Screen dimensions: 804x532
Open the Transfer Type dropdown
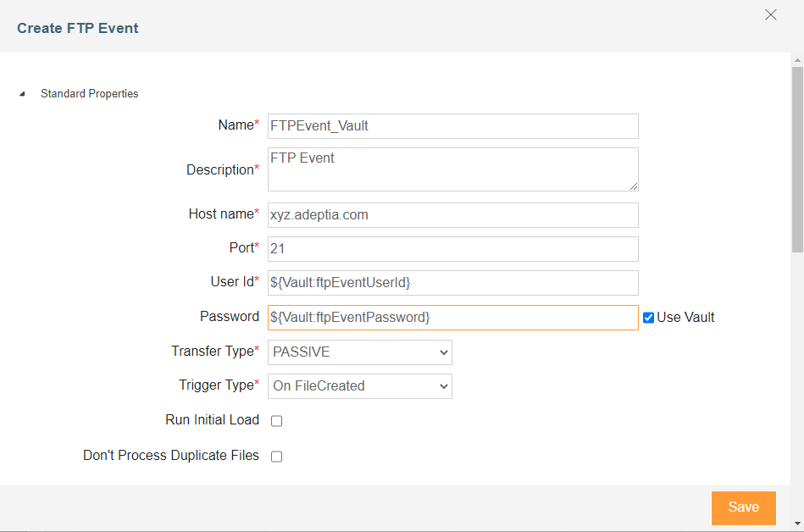click(x=359, y=352)
